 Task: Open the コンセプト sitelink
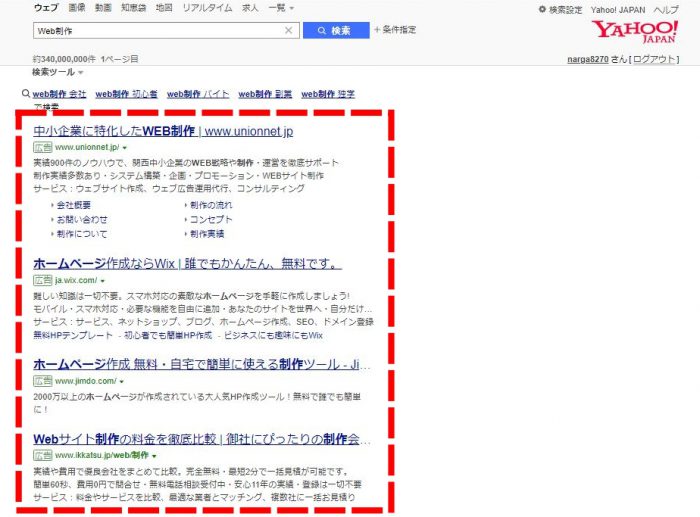coord(211,219)
